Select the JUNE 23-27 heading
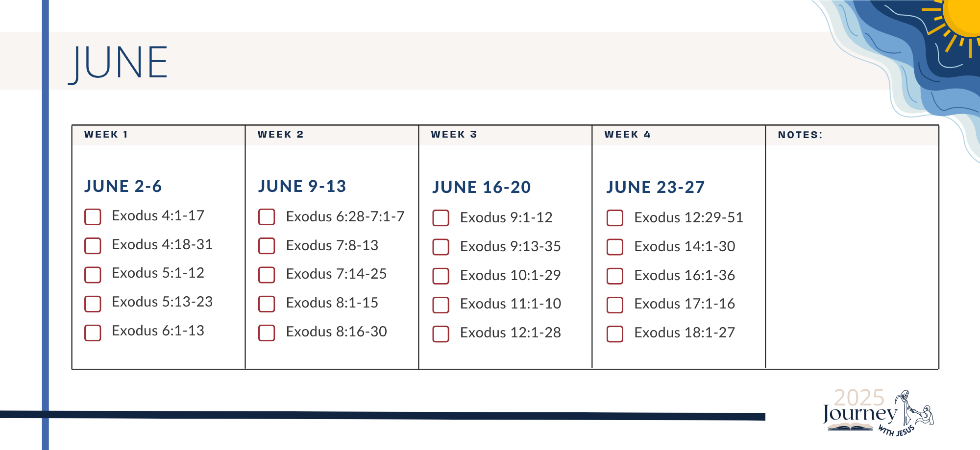 655,187
